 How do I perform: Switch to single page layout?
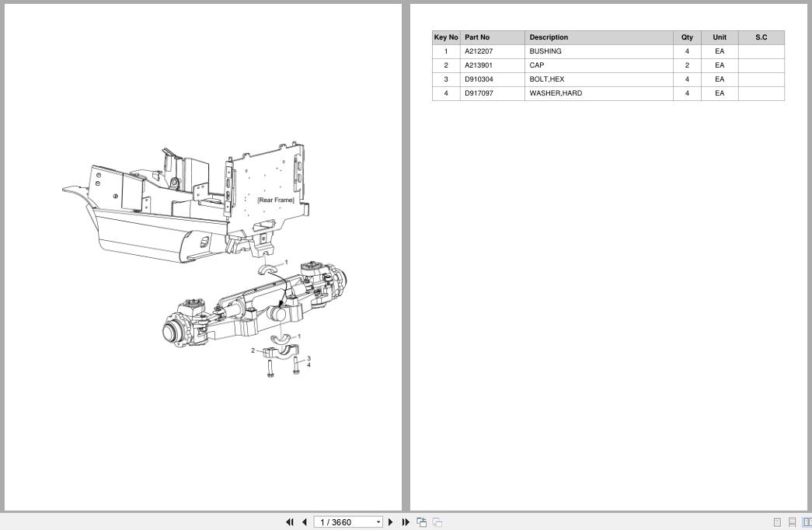777,522
